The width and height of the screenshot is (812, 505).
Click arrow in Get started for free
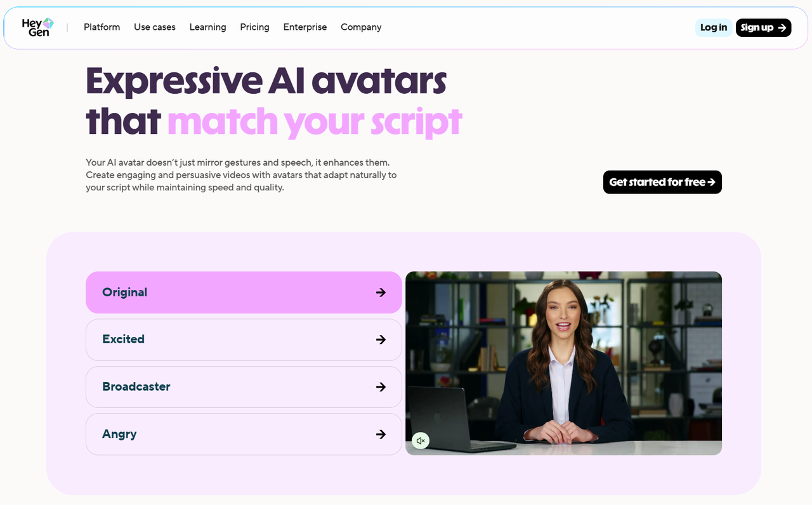click(711, 182)
